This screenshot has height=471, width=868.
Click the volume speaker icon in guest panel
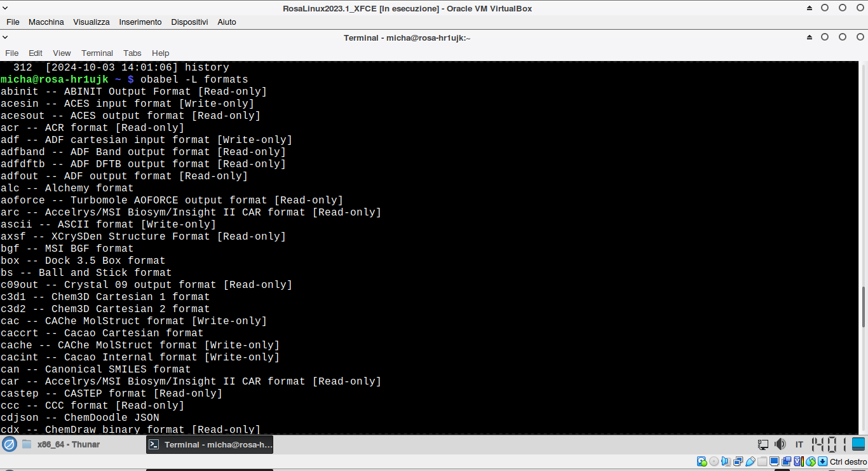[x=780, y=444]
